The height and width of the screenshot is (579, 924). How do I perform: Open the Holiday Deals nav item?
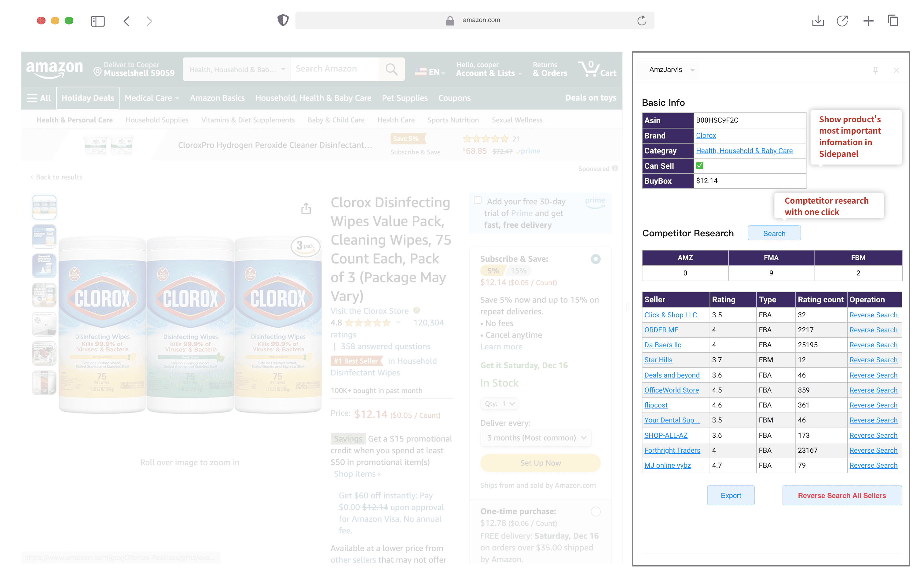pyautogui.click(x=88, y=98)
